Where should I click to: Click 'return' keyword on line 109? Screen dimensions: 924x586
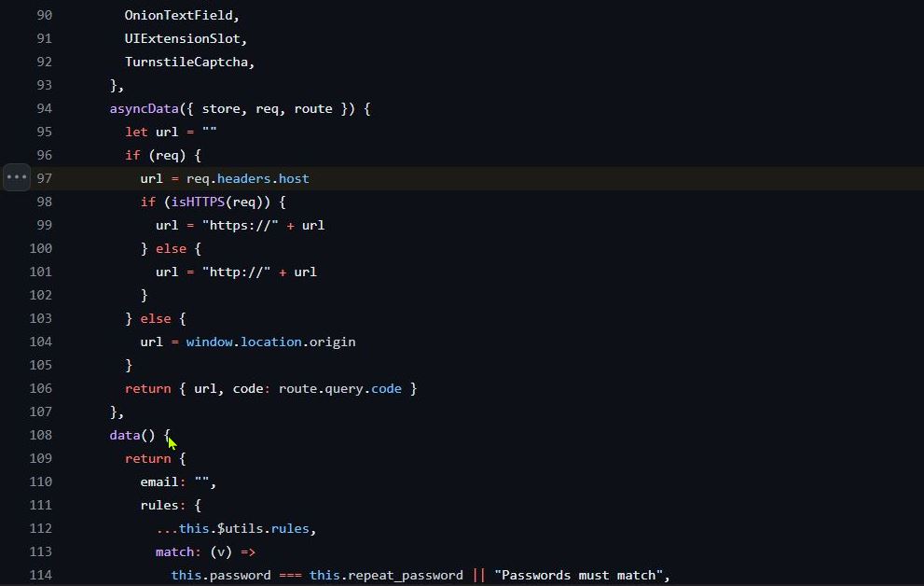coord(148,458)
